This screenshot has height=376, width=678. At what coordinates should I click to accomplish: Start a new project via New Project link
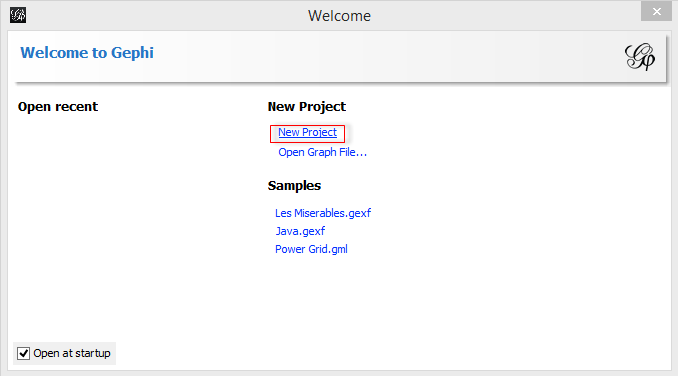(x=307, y=132)
